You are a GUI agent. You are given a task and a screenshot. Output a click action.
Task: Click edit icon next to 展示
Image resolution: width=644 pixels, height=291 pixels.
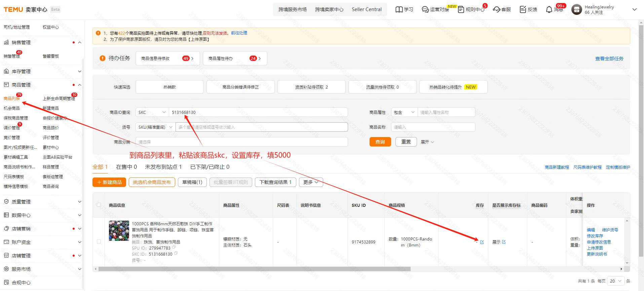pos(504,242)
